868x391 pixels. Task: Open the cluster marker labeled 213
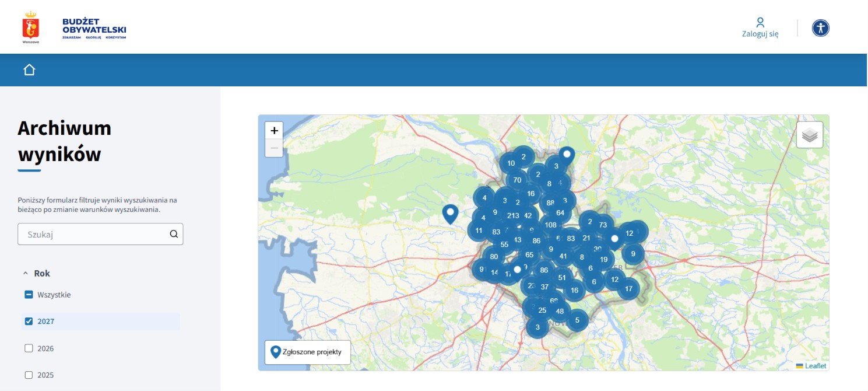(x=513, y=216)
